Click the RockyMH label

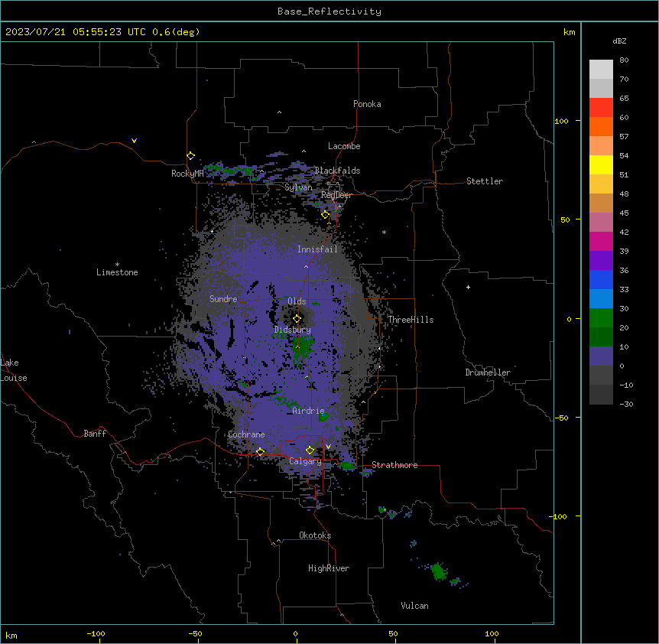tap(187, 174)
